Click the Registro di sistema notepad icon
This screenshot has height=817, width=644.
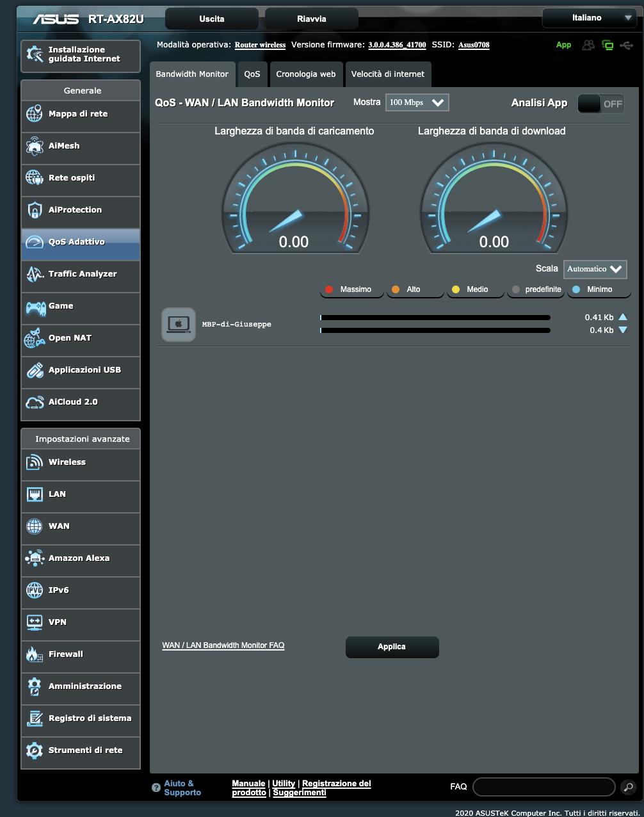tap(35, 718)
